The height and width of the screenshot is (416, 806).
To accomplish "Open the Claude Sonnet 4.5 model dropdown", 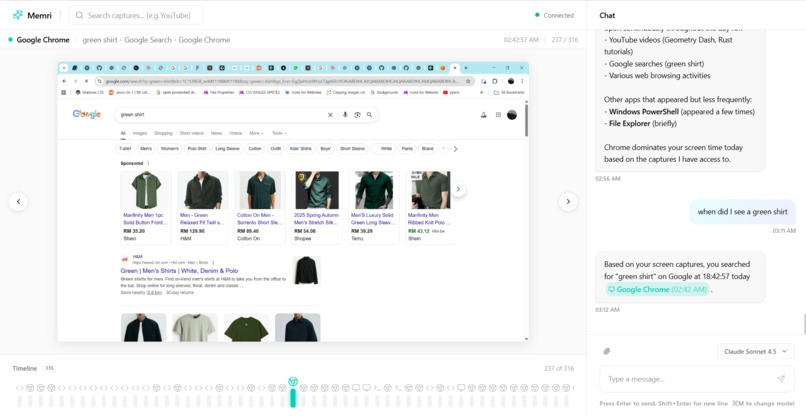I will (756, 351).
